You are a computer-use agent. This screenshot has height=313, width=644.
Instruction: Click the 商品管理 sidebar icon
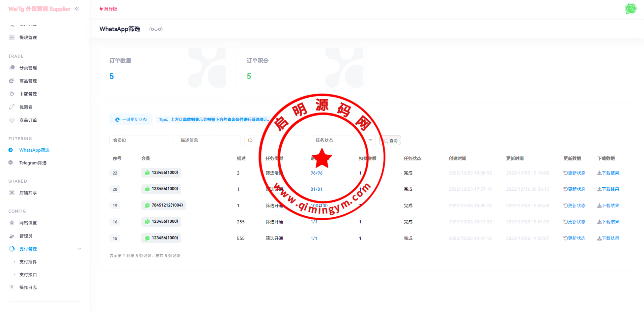[12, 81]
